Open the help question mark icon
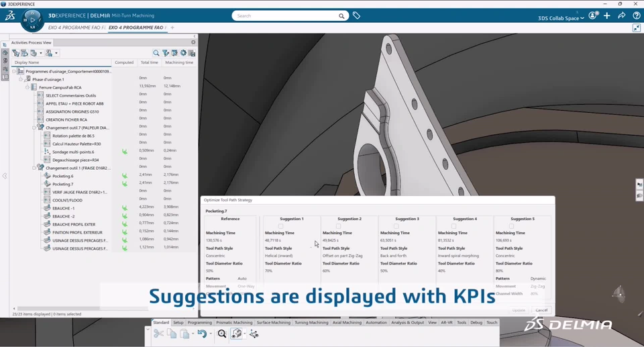 click(x=637, y=15)
